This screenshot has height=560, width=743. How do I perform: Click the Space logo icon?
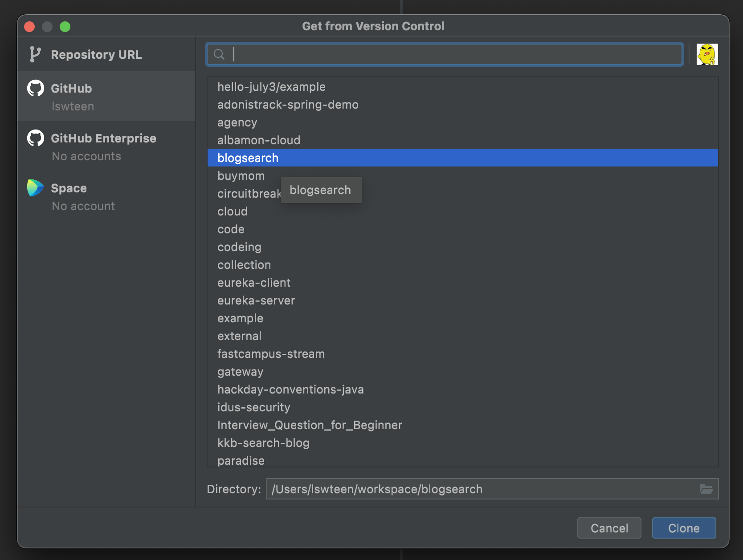point(36,188)
